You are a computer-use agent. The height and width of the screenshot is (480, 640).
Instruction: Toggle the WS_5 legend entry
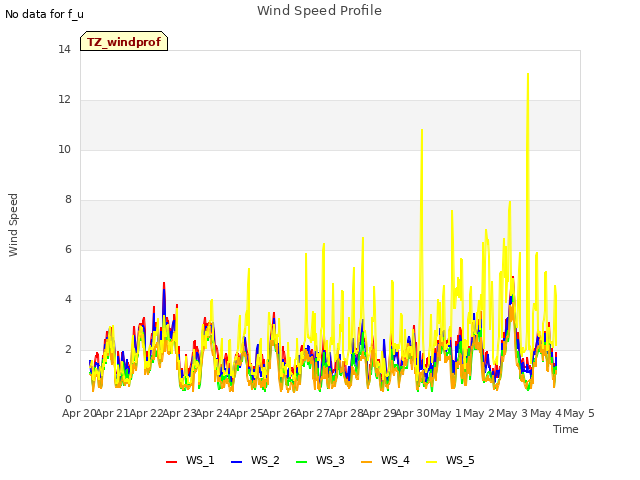[x=450, y=460]
